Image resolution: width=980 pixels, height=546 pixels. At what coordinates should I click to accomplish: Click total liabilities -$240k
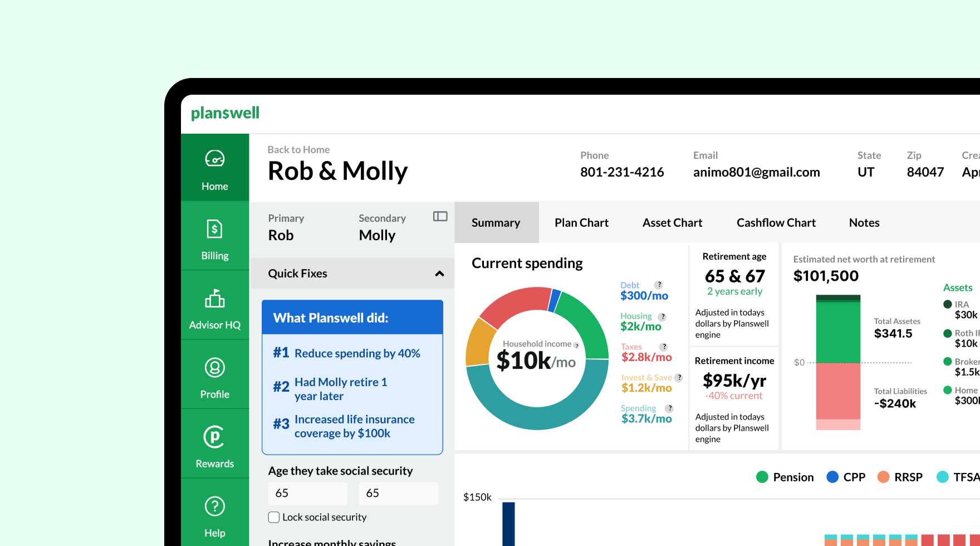[895, 403]
